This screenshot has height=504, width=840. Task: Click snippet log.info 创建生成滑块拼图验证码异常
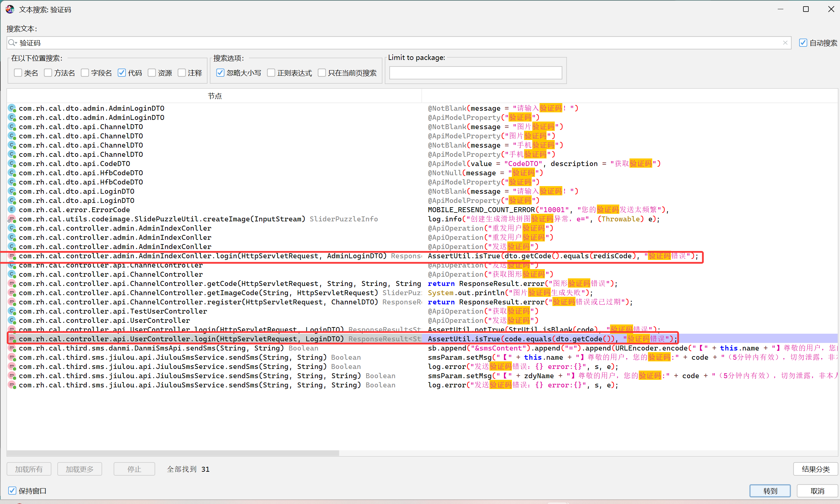click(x=544, y=219)
